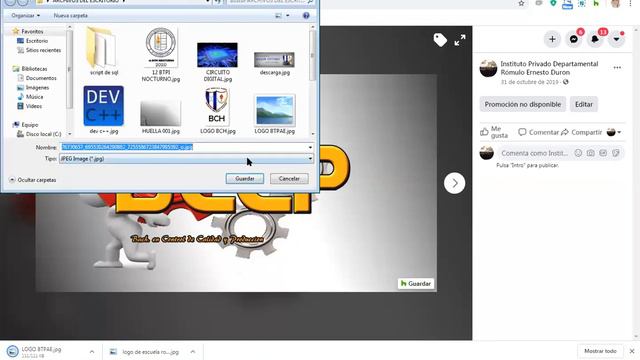Image resolution: width=640 pixels, height=360 pixels.
Task: Click Compartir under the photo
Action: tap(582, 132)
